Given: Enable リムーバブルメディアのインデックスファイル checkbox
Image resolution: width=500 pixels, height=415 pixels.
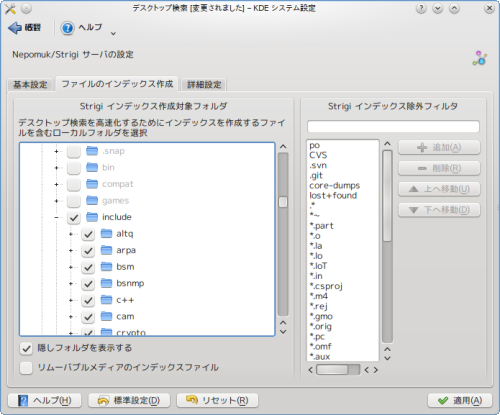Looking at the screenshot, I should click(x=26, y=368).
